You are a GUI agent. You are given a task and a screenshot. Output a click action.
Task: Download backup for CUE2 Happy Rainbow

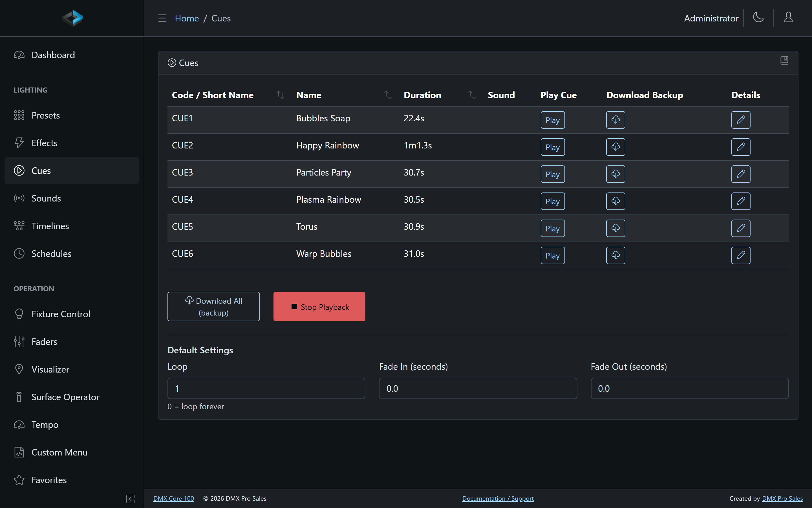tap(615, 147)
